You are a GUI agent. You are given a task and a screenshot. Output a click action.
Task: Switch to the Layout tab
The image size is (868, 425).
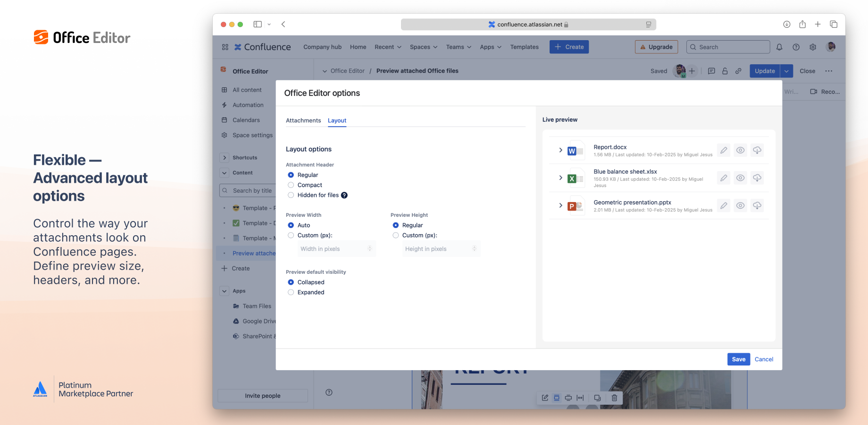[x=337, y=120]
